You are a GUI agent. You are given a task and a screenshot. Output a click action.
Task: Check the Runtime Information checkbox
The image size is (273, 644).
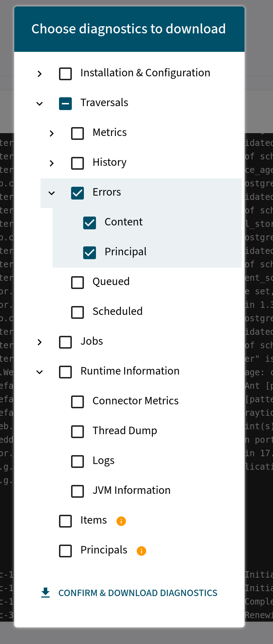point(65,372)
